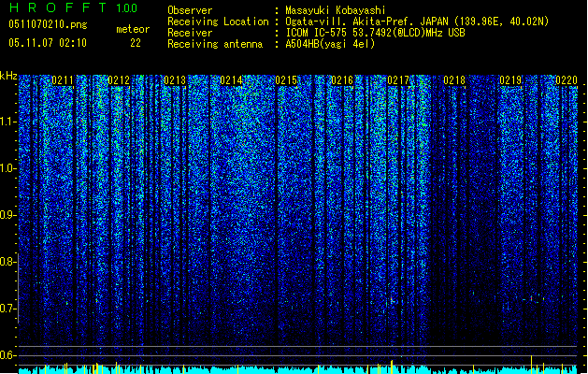Click the 0216 time marker

[x=342, y=80]
